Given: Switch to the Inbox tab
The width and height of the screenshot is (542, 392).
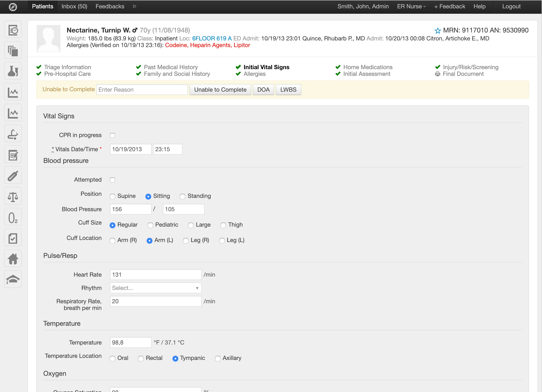Looking at the screenshot, I should [74, 6].
